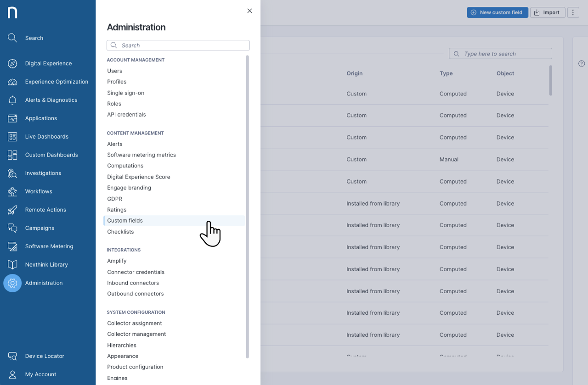This screenshot has height=385, width=588.
Task: Click the Import button
Action: point(547,12)
